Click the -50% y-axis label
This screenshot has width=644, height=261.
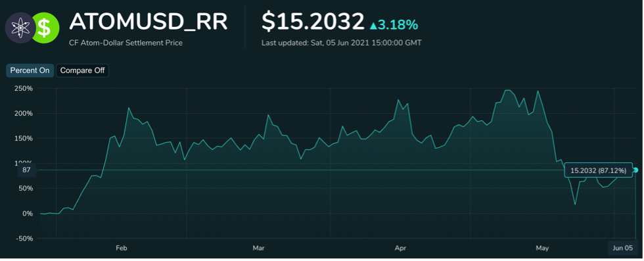24,239
